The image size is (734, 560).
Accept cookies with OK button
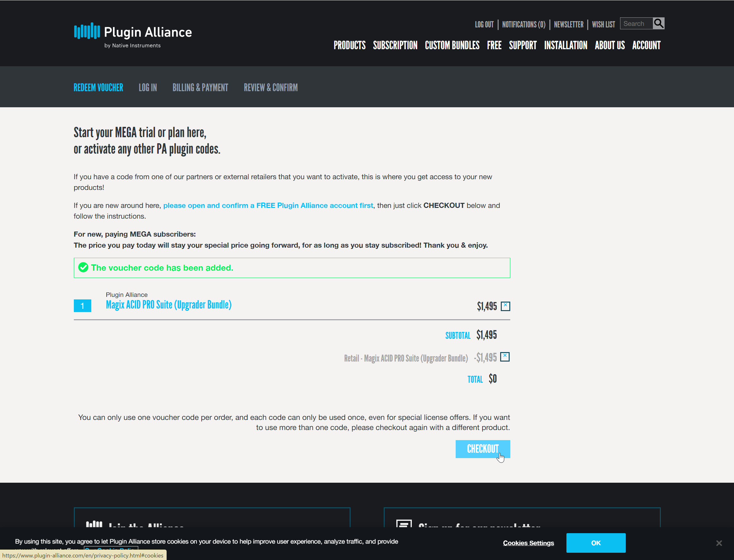[596, 543]
